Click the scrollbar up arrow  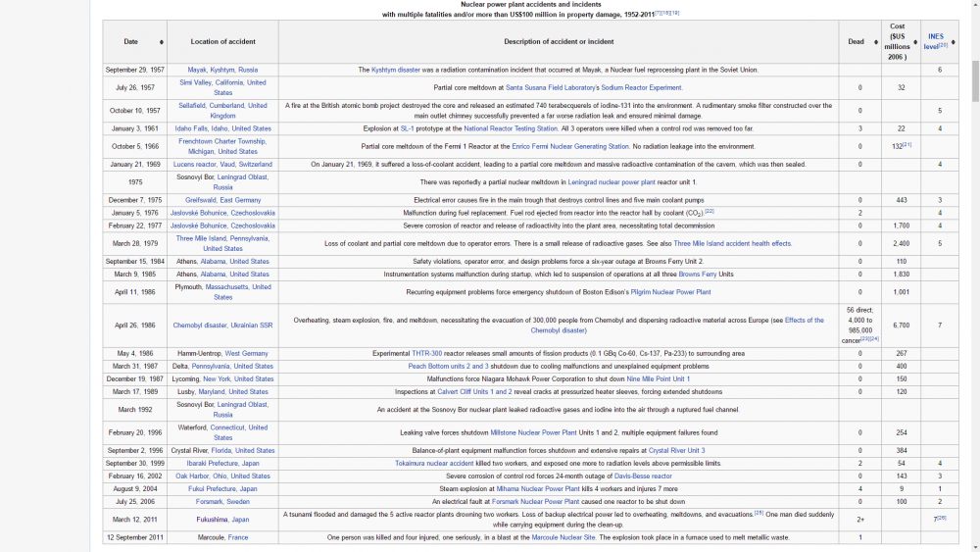tap(975, 4)
